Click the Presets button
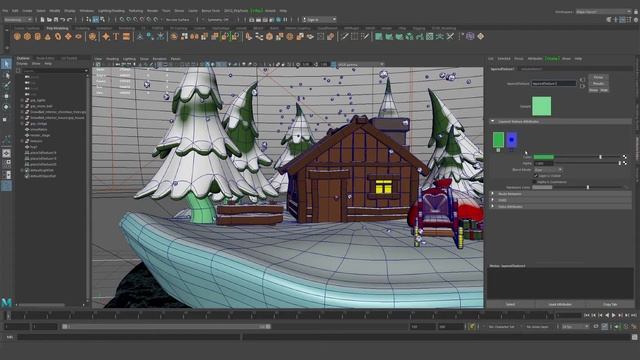640x360 pixels. [598, 84]
